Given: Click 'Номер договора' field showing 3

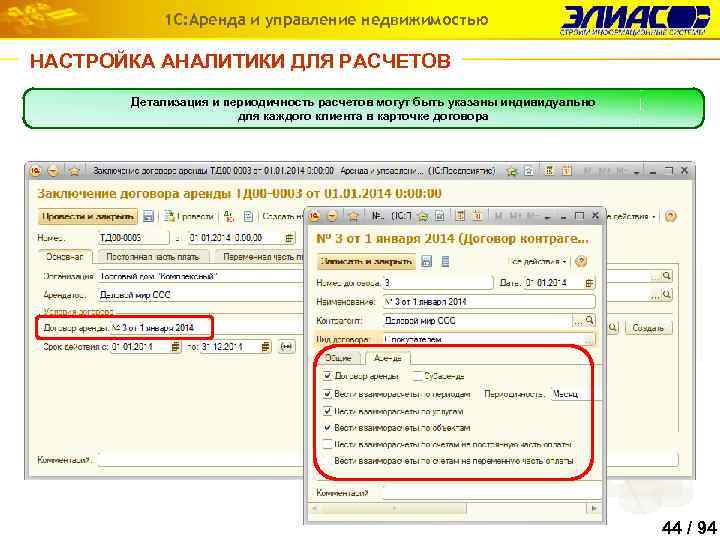Looking at the screenshot, I should (438, 283).
